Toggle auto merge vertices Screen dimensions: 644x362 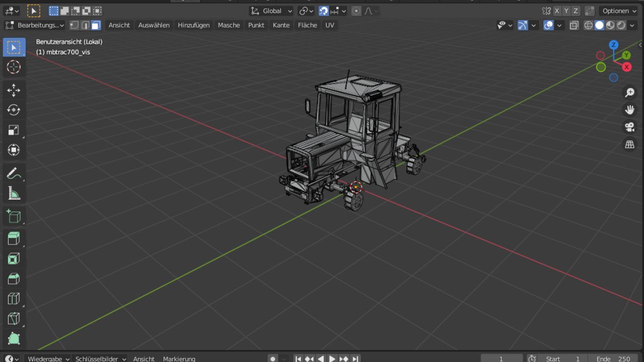click(x=590, y=11)
